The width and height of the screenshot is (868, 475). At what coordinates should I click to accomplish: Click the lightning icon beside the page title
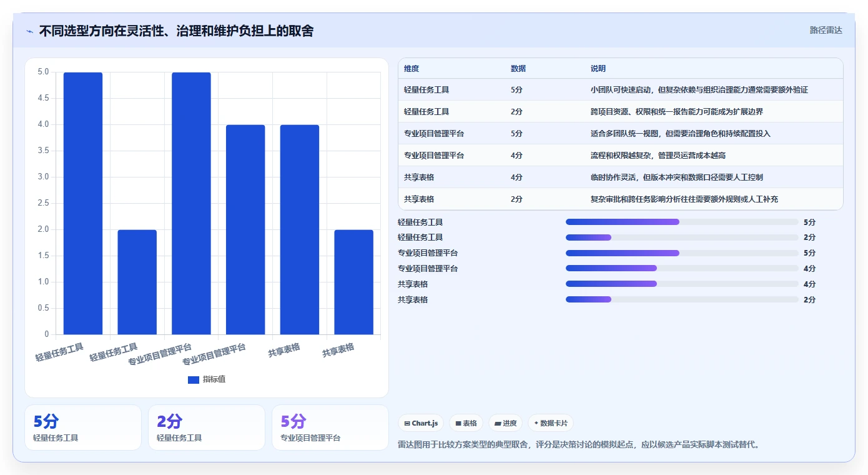30,31
